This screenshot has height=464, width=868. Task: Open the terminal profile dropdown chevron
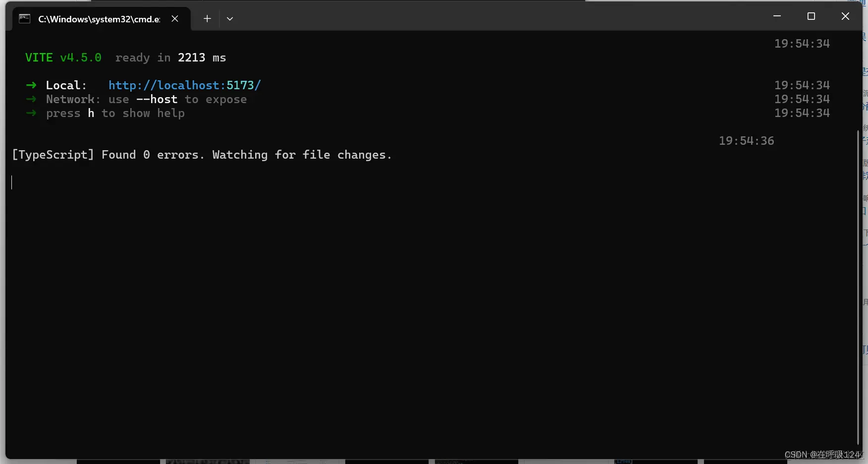230,19
